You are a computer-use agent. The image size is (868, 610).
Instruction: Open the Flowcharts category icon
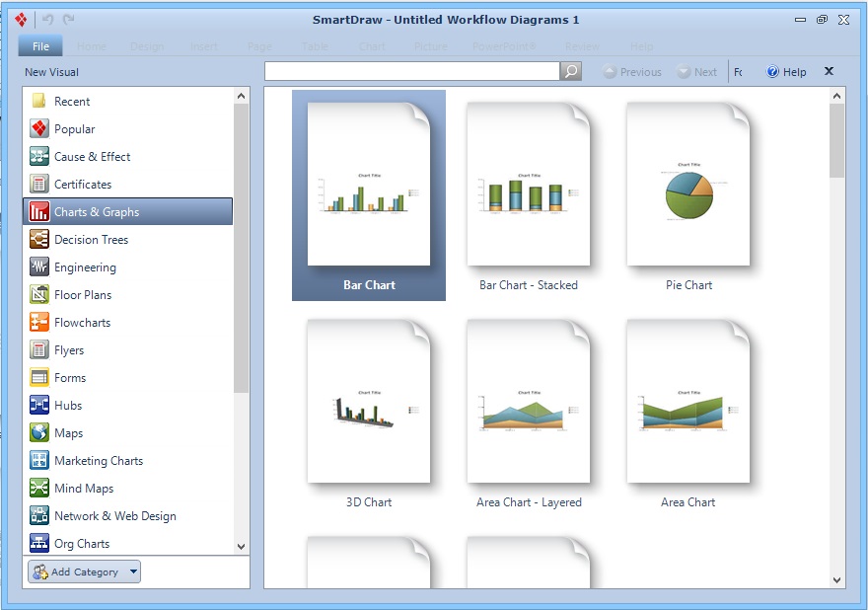[x=39, y=323]
